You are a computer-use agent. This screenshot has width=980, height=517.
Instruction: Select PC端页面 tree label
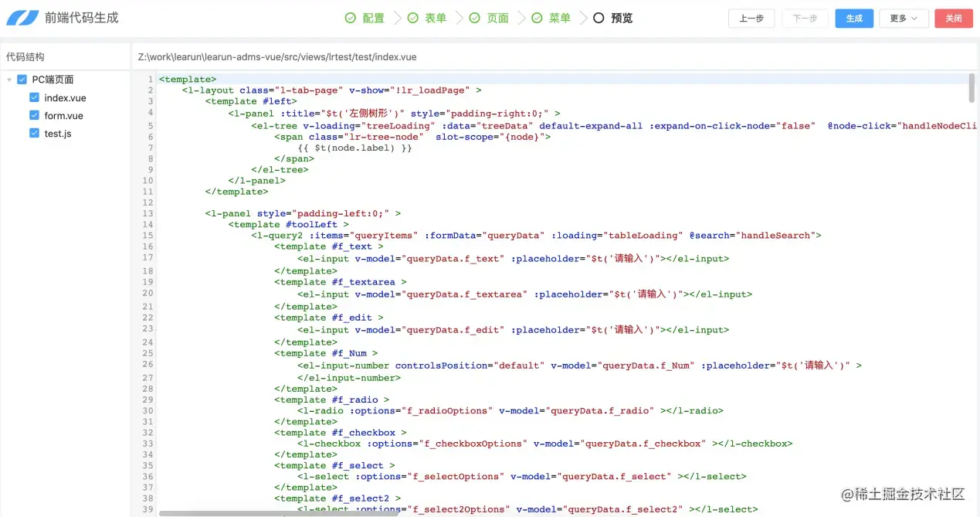click(53, 80)
